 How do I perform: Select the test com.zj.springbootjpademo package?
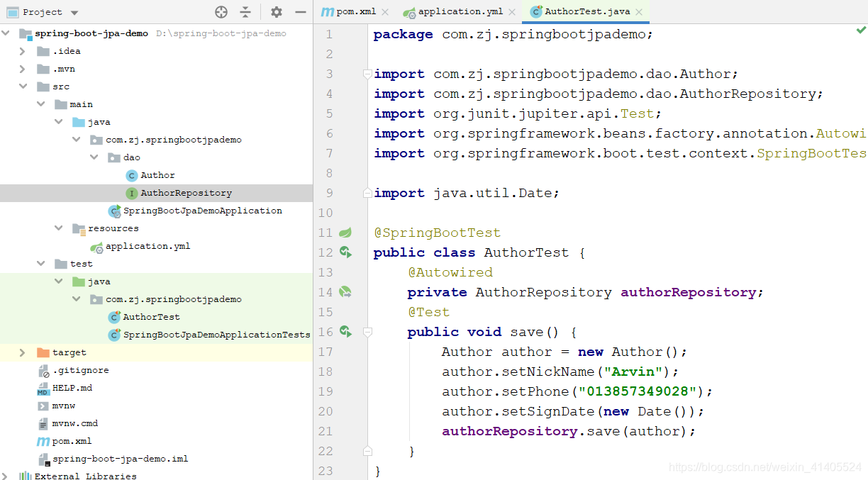(173, 299)
